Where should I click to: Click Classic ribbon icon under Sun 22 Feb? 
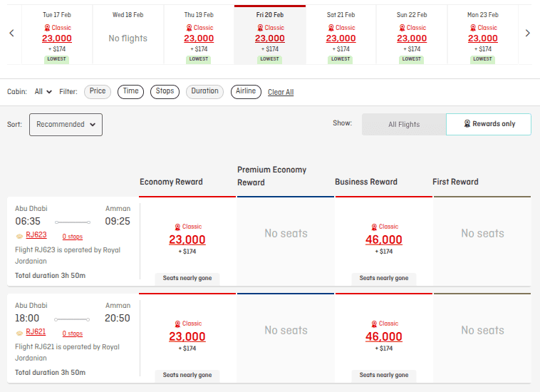tap(402, 28)
